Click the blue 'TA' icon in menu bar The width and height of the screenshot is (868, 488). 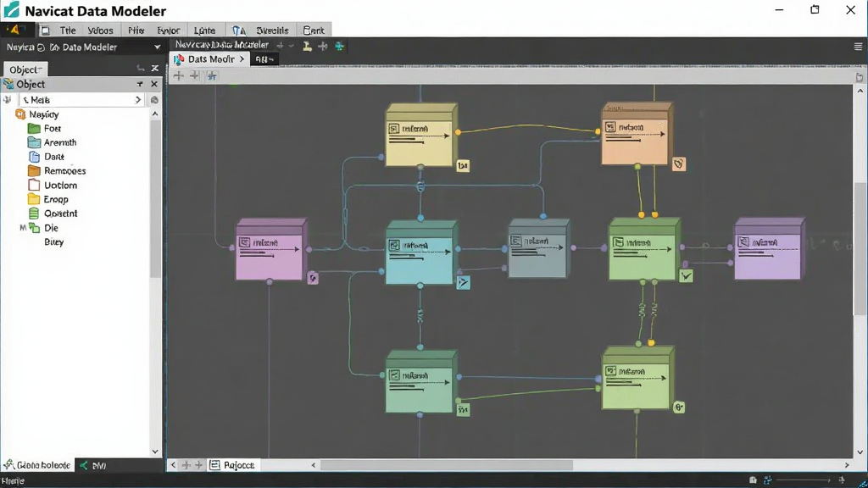click(238, 30)
